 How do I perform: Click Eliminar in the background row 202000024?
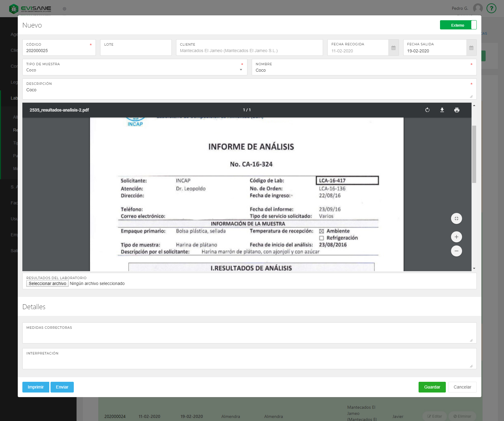tap(462, 416)
